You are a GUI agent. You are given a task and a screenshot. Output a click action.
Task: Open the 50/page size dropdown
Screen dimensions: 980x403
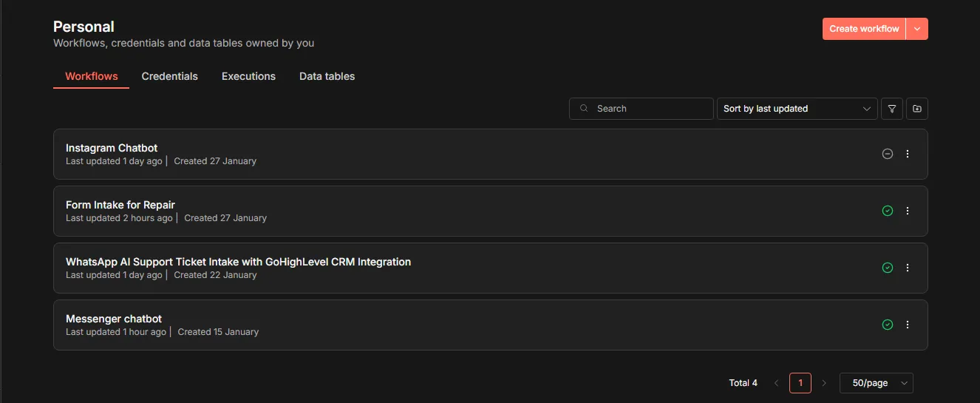pyautogui.click(x=877, y=383)
